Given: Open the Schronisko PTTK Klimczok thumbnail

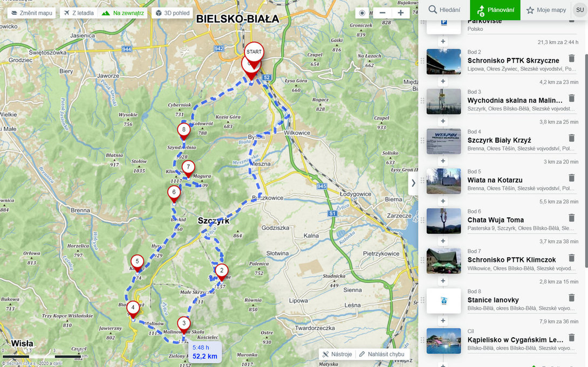Looking at the screenshot, I should pos(443,261).
